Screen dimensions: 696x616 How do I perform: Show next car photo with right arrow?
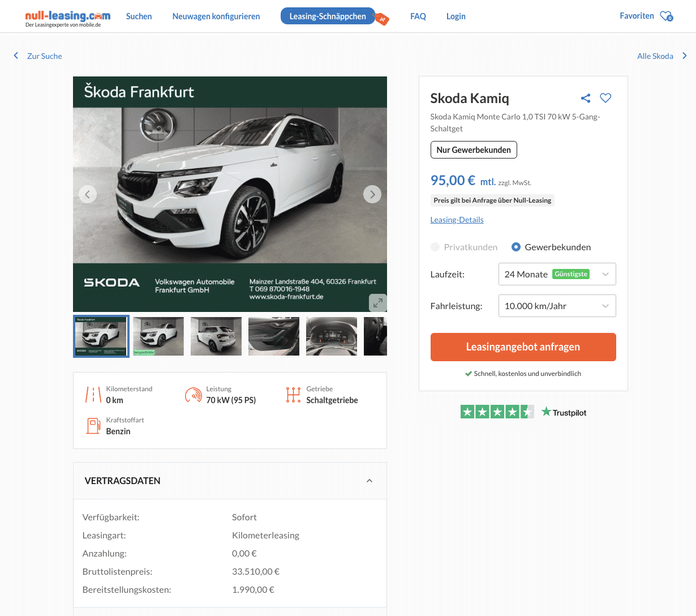click(x=372, y=194)
